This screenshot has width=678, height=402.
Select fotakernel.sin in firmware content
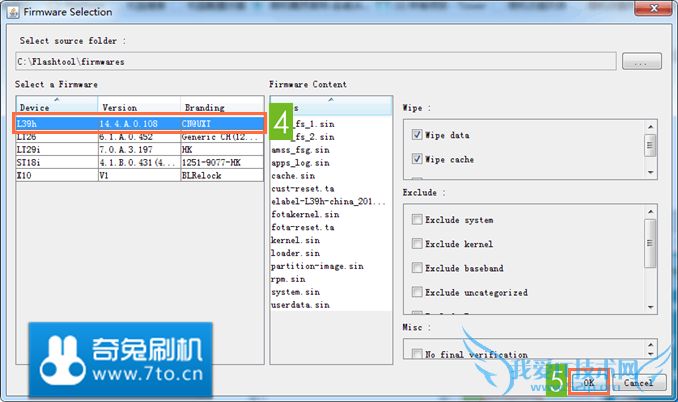coord(305,214)
